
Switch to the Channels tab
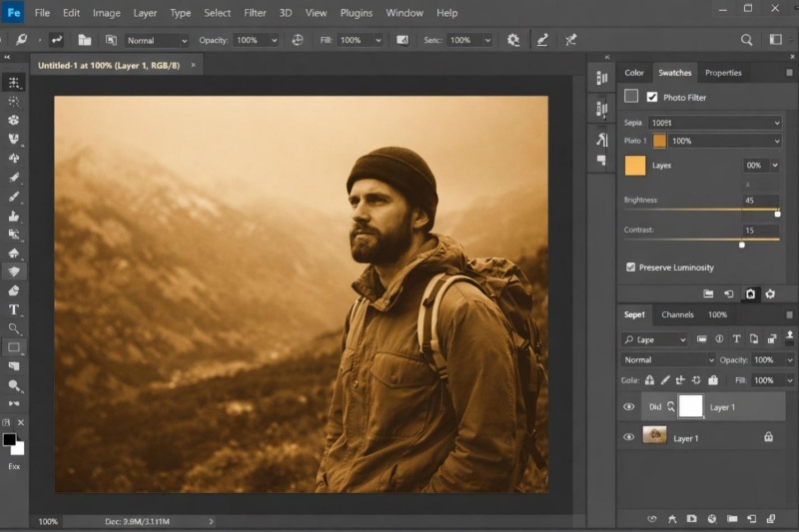tap(677, 314)
